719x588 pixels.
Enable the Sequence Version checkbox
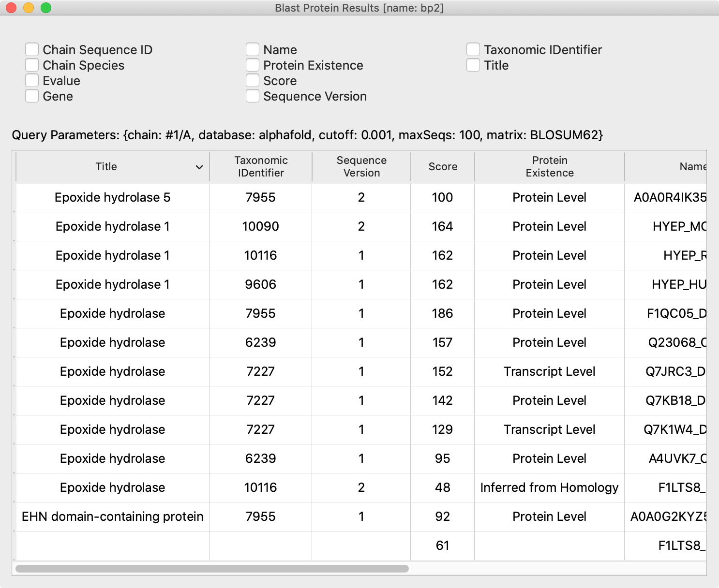[x=253, y=96]
